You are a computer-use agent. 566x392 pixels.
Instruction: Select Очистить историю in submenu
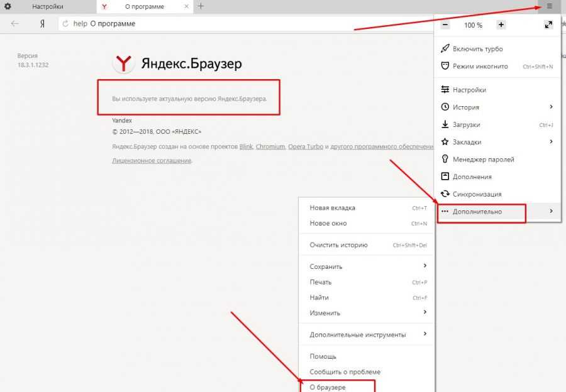point(367,245)
